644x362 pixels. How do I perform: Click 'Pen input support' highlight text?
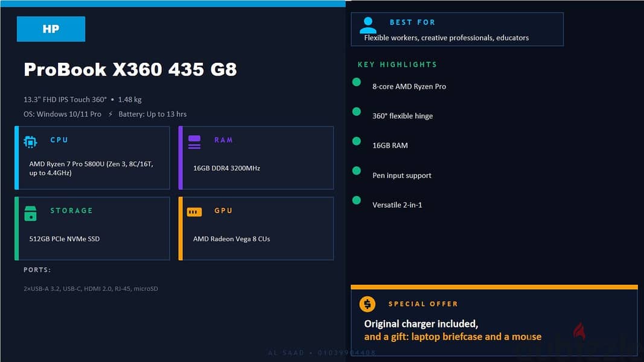(x=402, y=176)
